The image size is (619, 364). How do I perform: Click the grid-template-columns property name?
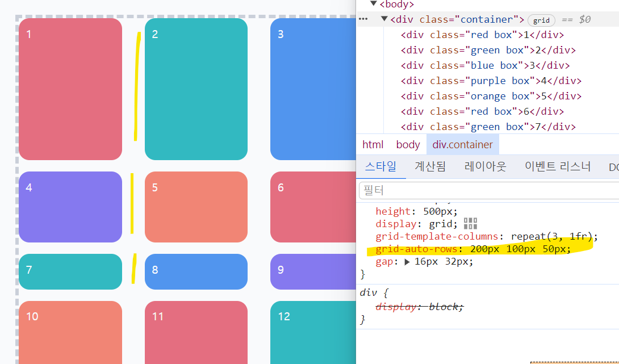coord(437,236)
